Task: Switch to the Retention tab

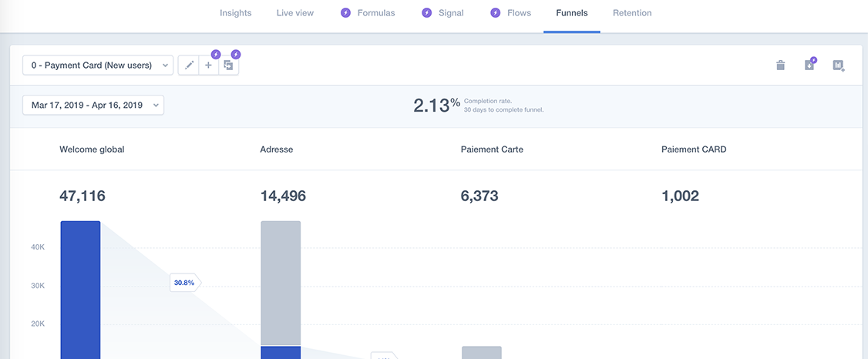Action: pos(632,13)
